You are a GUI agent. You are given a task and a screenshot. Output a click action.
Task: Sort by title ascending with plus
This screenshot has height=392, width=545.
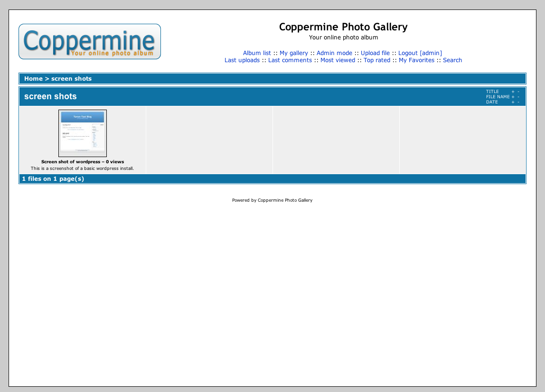coord(513,92)
